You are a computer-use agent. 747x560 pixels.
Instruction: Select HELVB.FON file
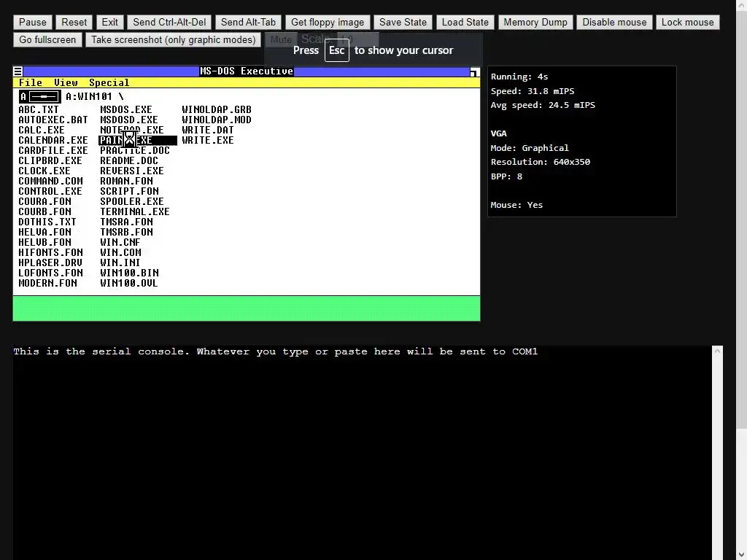tap(44, 242)
